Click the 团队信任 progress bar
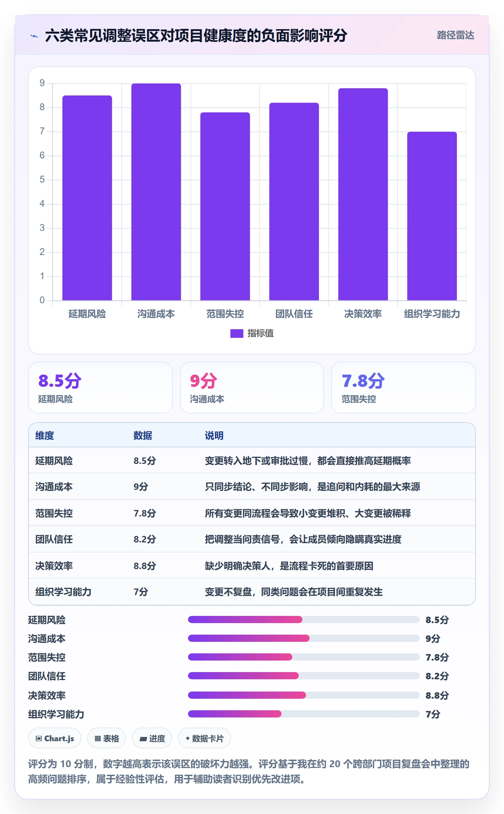Screen dimensions: 504x814 tap(303, 676)
